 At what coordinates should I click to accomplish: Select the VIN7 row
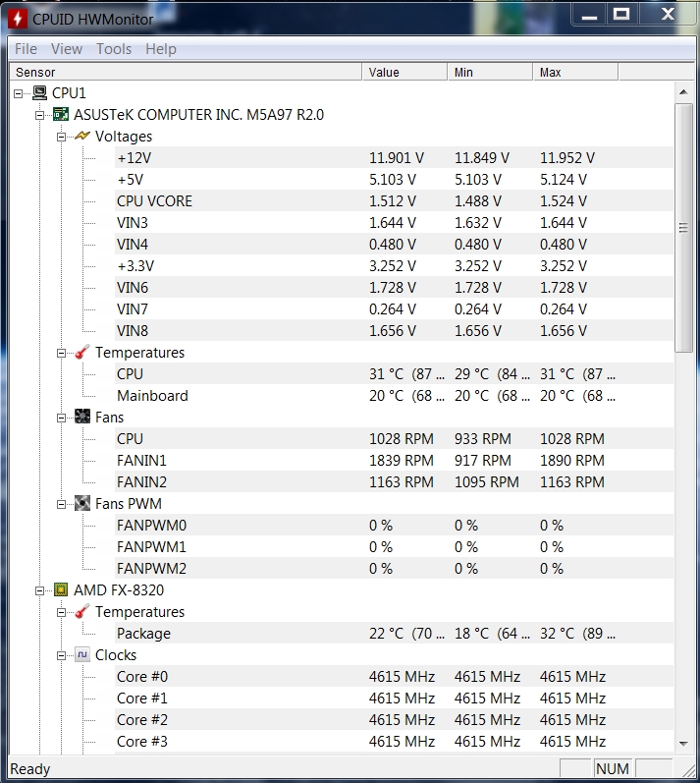click(394, 309)
